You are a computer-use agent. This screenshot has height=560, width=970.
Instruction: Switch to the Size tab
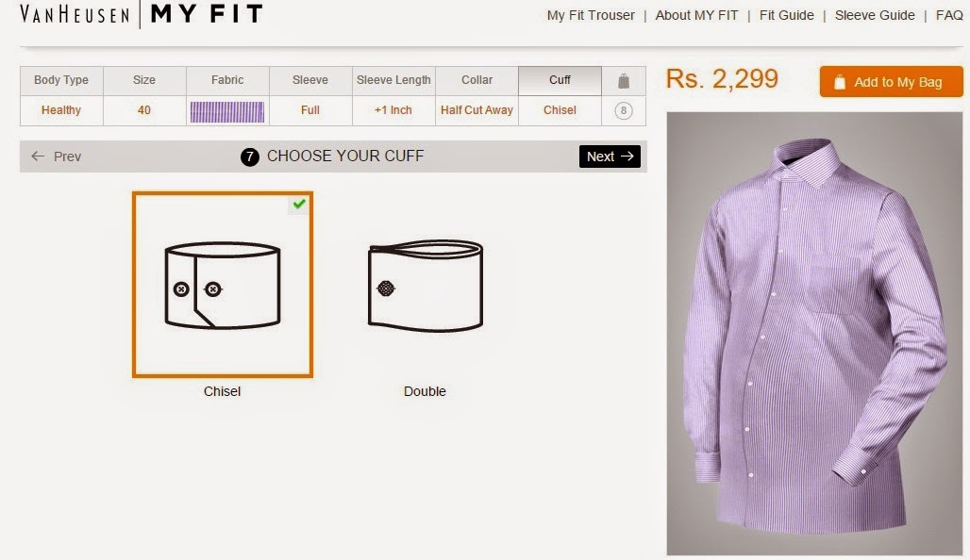click(144, 80)
